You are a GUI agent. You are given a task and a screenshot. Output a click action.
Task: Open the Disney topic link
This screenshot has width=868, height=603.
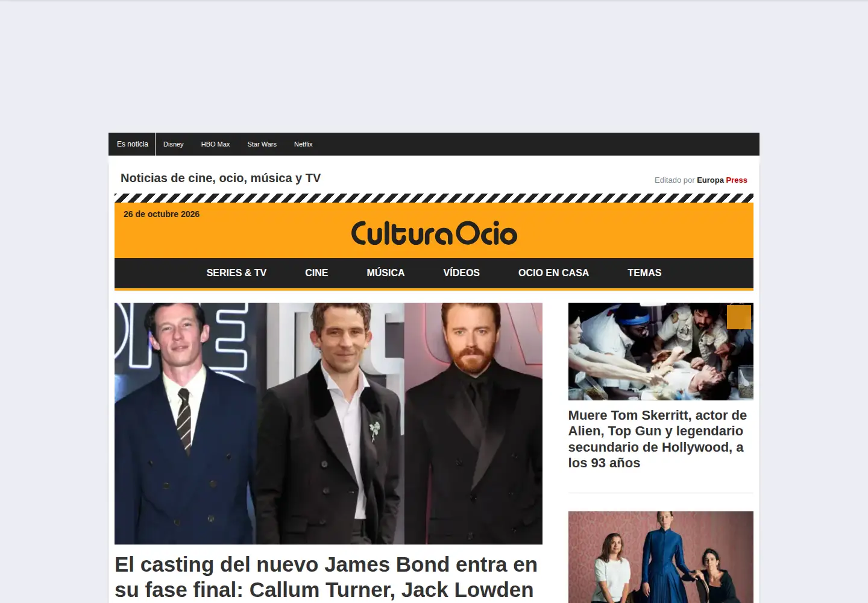(173, 144)
